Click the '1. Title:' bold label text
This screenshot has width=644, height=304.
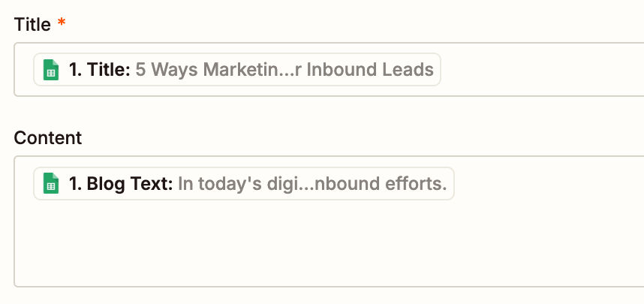99,69
